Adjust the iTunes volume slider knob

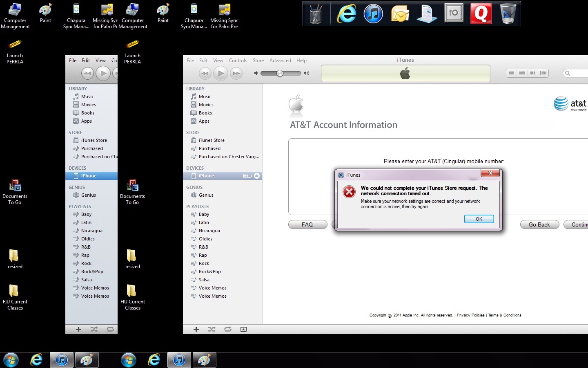[x=280, y=74]
